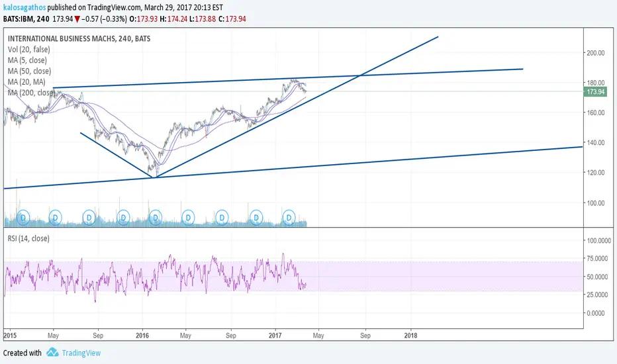
Task: Click the February 2016 dividend D marker
Action: tap(156, 217)
